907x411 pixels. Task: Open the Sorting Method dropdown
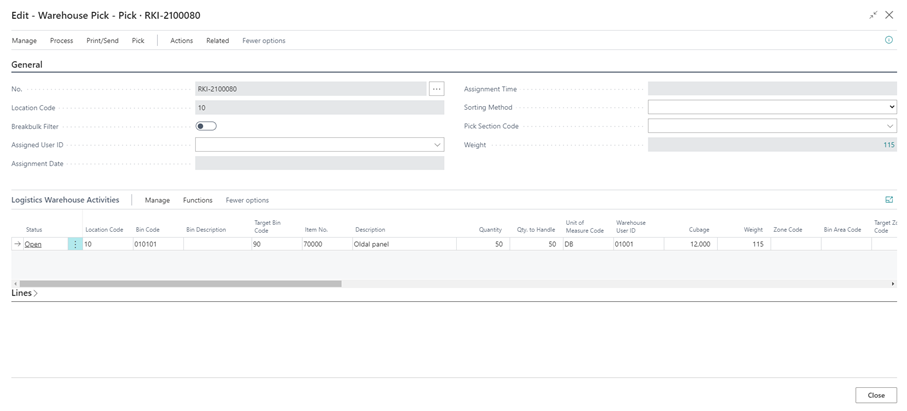point(890,107)
